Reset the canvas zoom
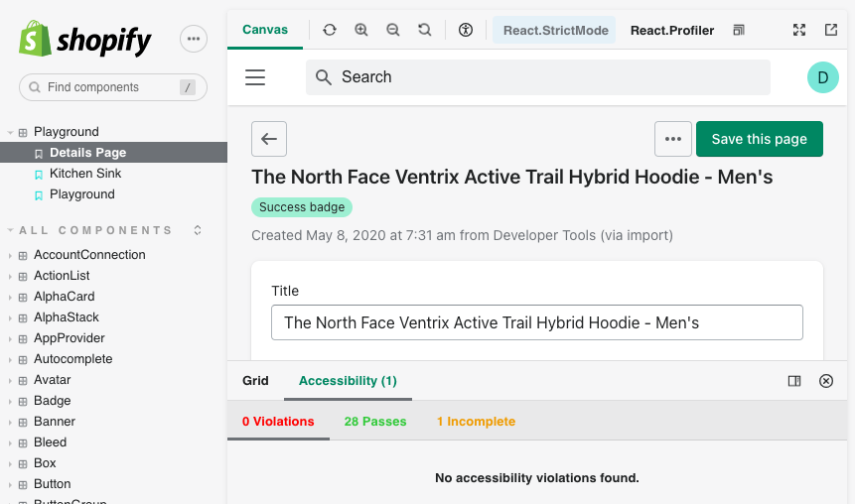The height and width of the screenshot is (504, 855). coord(424,30)
